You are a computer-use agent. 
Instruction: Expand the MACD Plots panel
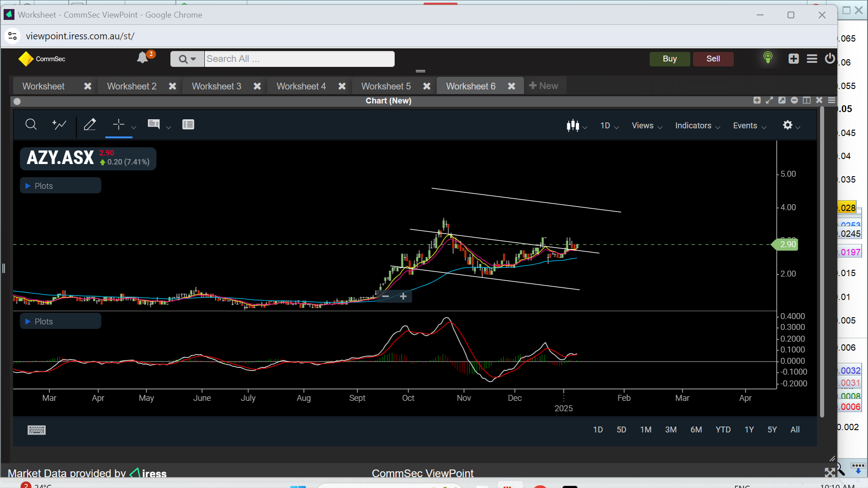tap(61, 321)
